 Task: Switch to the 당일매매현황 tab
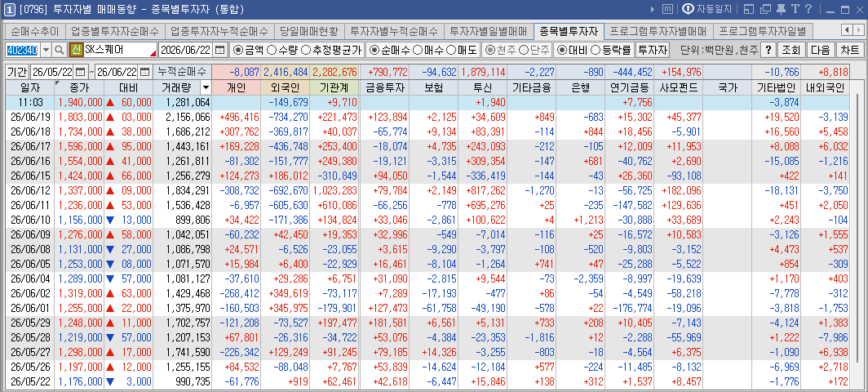tap(309, 30)
